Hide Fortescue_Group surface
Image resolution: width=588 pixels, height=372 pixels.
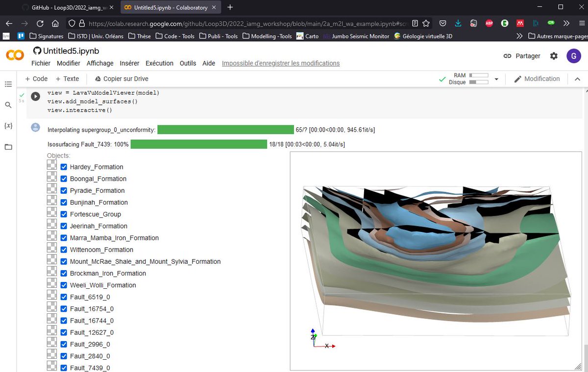pos(64,214)
